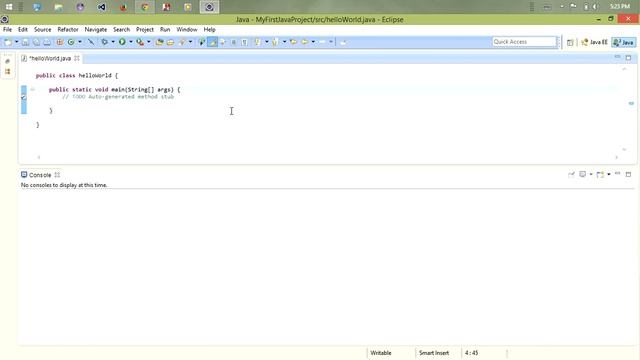Open the Search menu

point(121,29)
